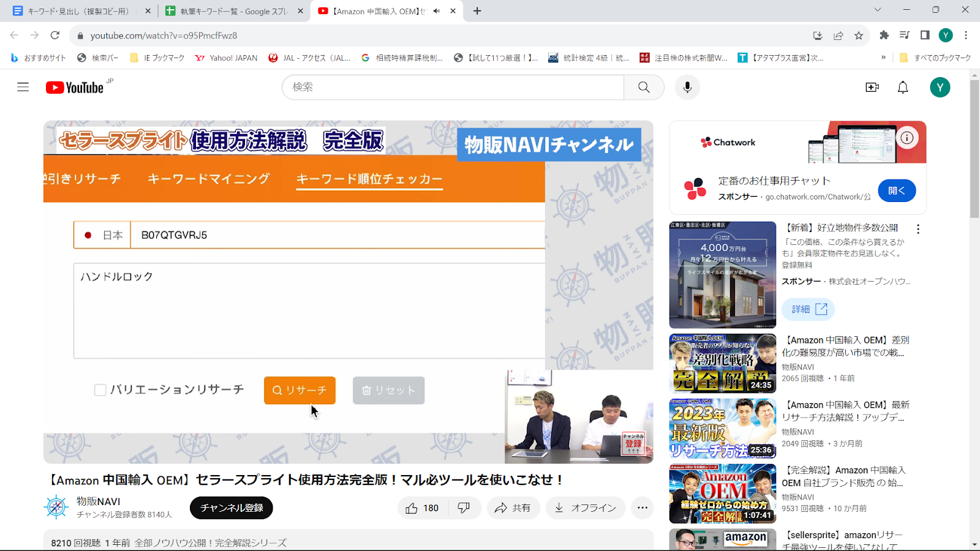Click the YouTube search magnifier button
980x551 pixels.
[x=644, y=88]
